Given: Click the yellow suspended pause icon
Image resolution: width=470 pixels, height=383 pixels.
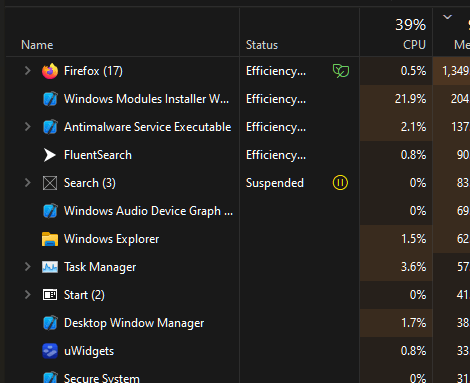Looking at the screenshot, I should point(340,183).
